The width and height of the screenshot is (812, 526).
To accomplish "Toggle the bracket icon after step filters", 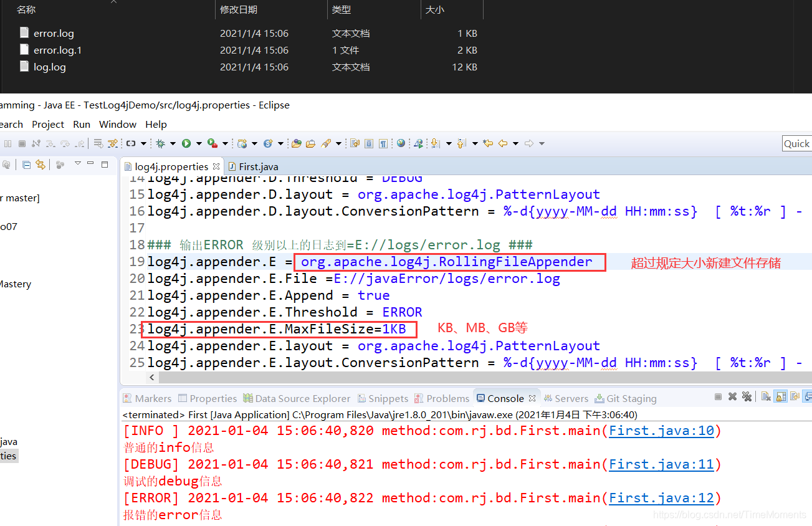I will coord(131,143).
